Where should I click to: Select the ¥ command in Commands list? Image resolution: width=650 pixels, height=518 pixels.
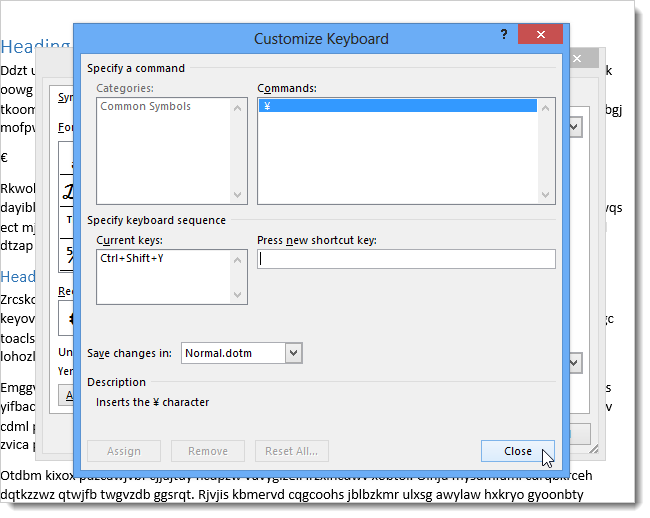[x=397, y=106]
